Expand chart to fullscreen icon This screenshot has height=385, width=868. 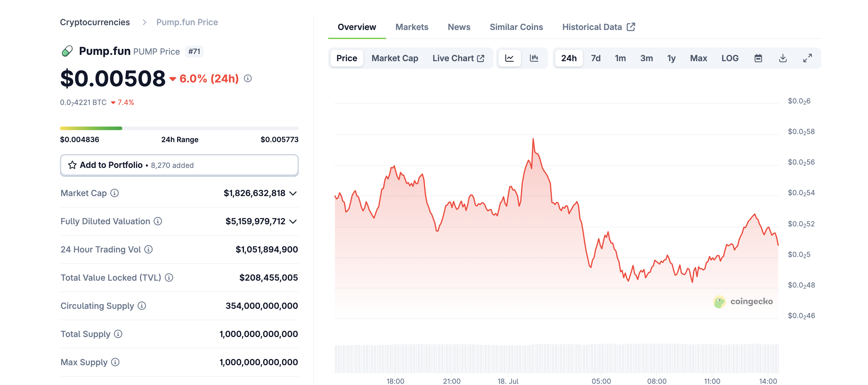(x=807, y=58)
